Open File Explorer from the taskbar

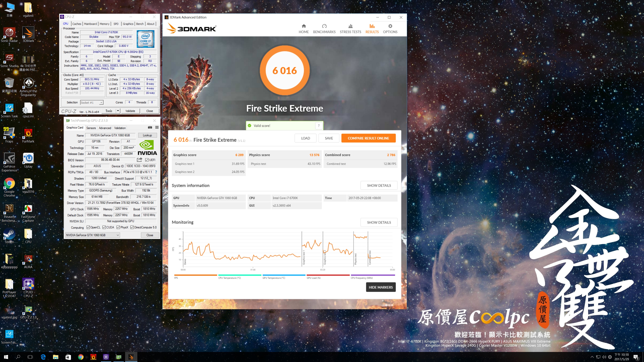coord(56,357)
